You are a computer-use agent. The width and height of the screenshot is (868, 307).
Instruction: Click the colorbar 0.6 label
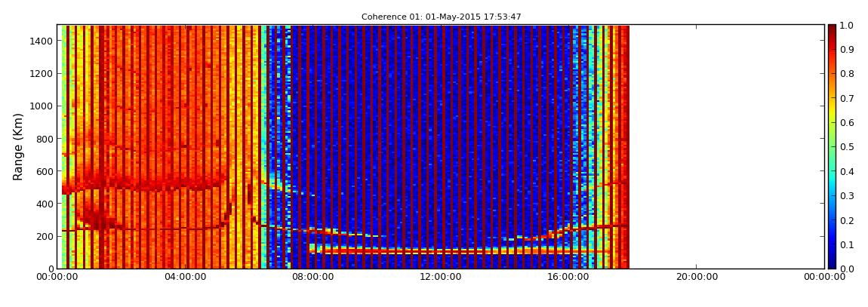tap(847, 123)
